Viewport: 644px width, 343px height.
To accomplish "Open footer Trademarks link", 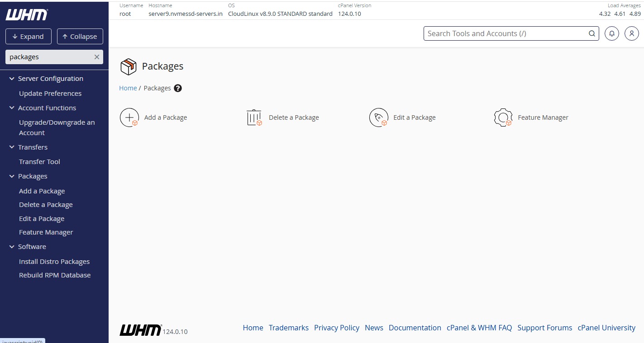I will (289, 328).
